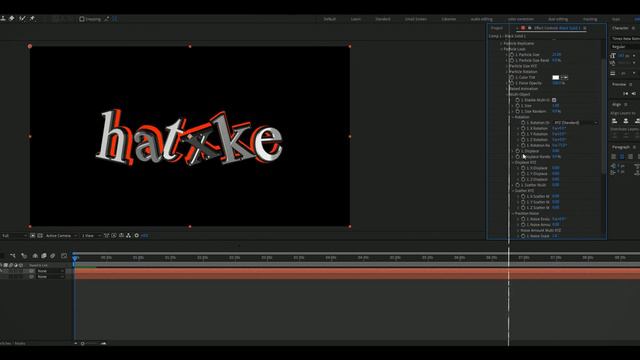Click the align horizontal center icon in Align panel
The height and width of the screenshot is (360, 640).
625,121
